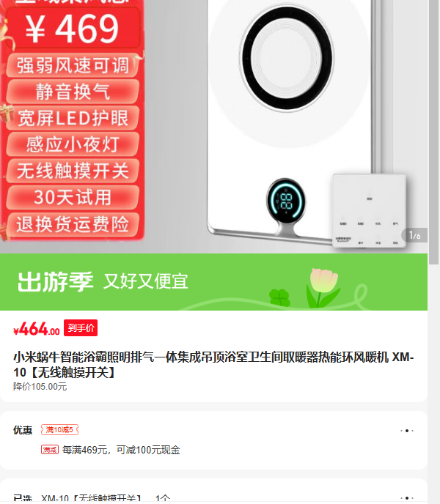
Task: Click the ¥469 red price banner
Action: coord(73,29)
